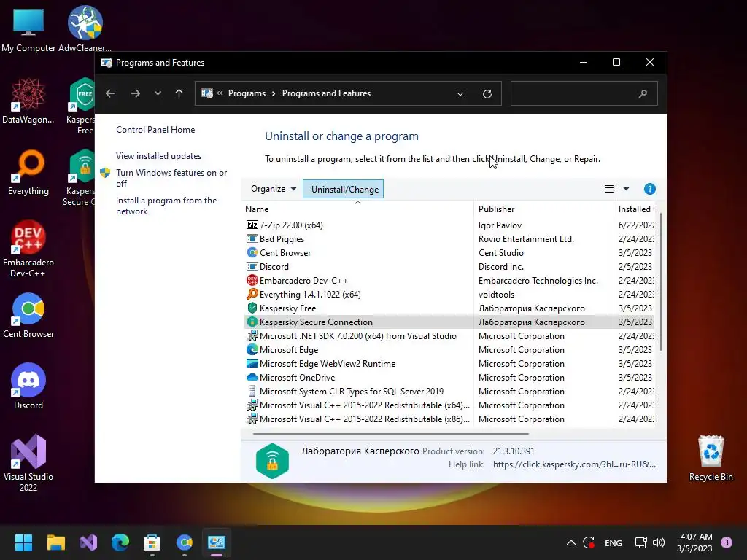747x560 pixels.
Task: Open the notification count badge
Action: (727, 542)
